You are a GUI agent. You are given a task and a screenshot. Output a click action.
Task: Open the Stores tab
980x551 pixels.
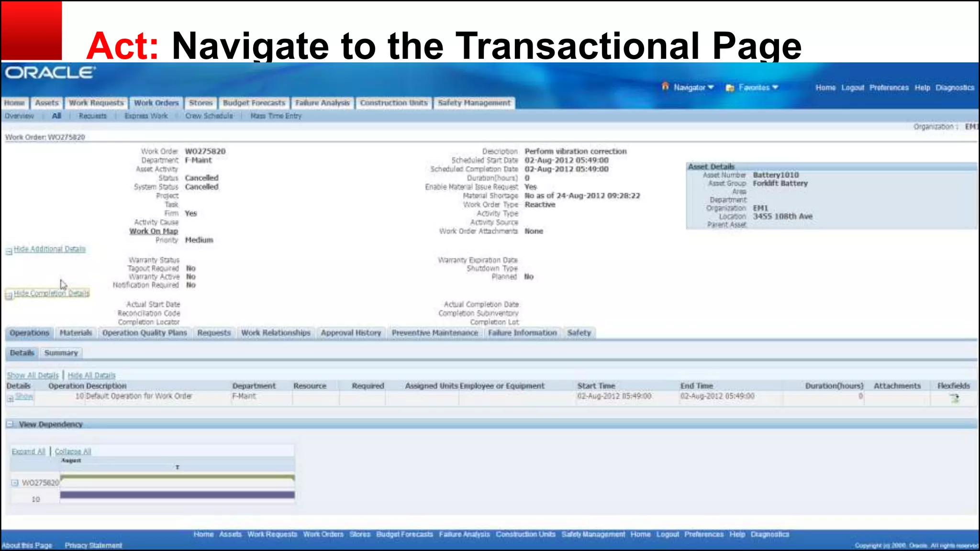pyautogui.click(x=200, y=103)
